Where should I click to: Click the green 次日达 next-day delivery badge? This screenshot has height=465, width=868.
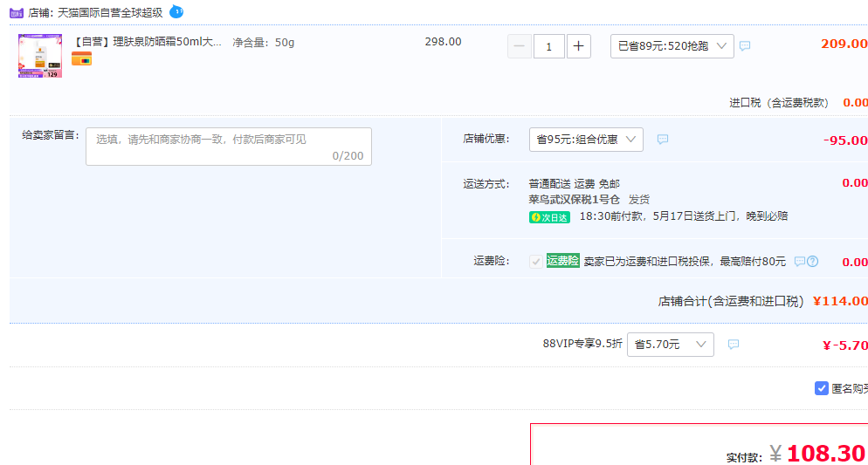(549, 217)
